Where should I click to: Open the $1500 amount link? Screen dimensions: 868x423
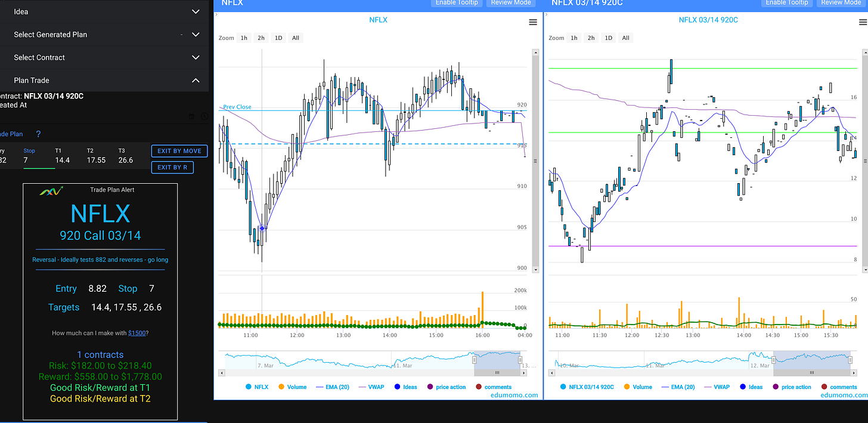click(x=137, y=333)
